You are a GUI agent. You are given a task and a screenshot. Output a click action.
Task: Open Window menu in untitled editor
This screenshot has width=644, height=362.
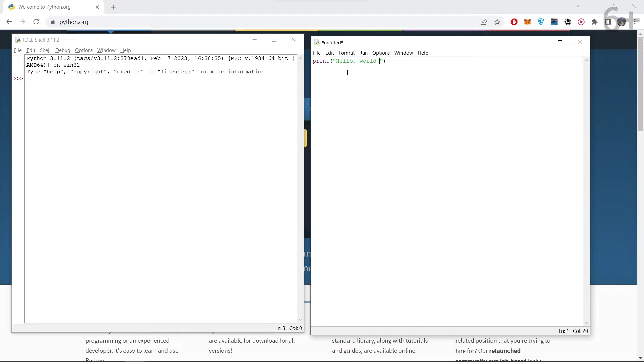coord(404,53)
